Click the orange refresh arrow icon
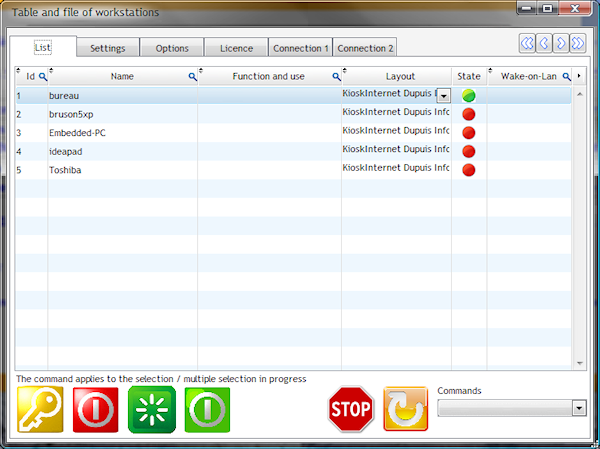 coord(406,409)
